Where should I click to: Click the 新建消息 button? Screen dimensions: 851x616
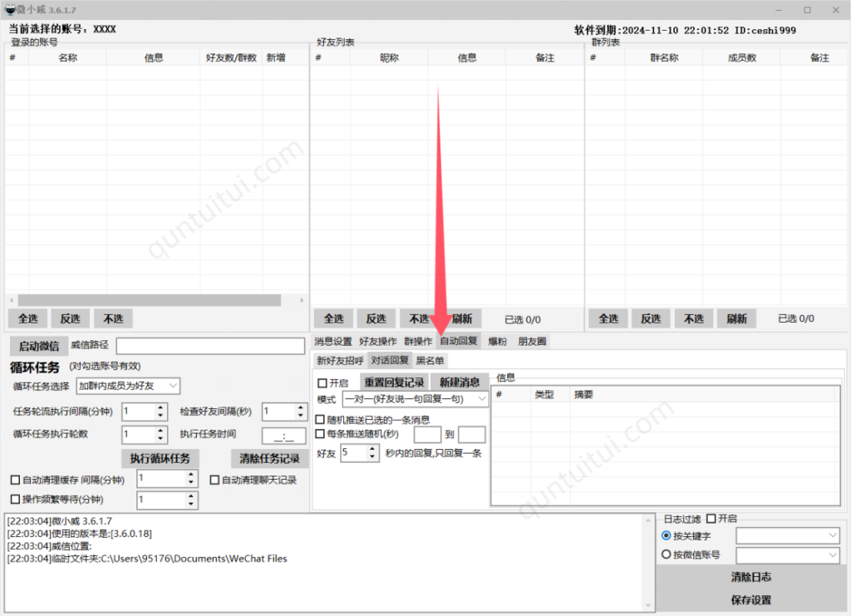458,382
